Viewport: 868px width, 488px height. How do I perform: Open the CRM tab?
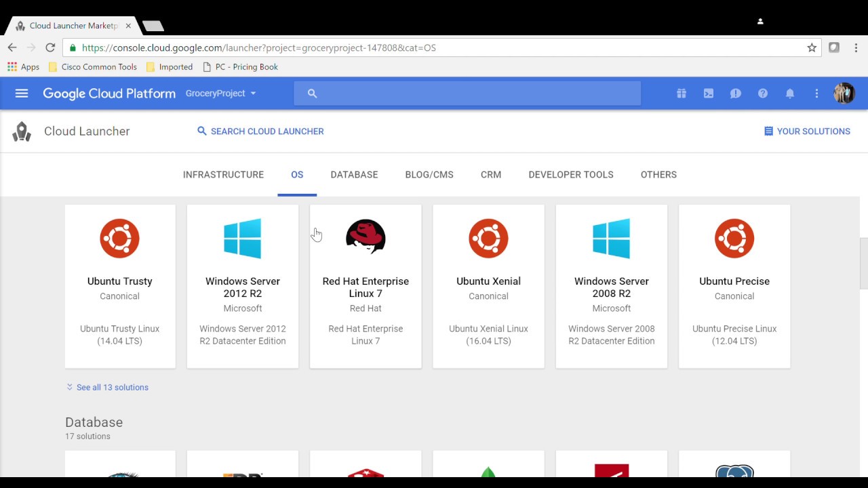(491, 175)
